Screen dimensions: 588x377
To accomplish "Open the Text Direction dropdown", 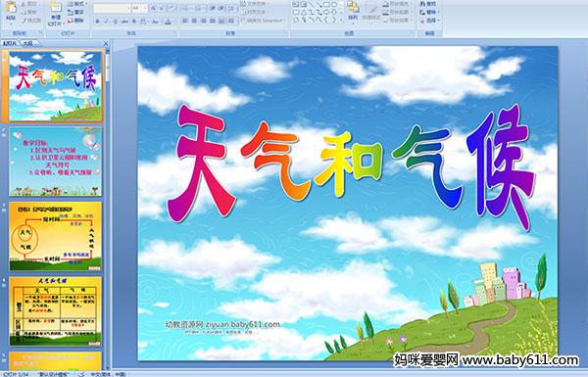I will (x=256, y=4).
